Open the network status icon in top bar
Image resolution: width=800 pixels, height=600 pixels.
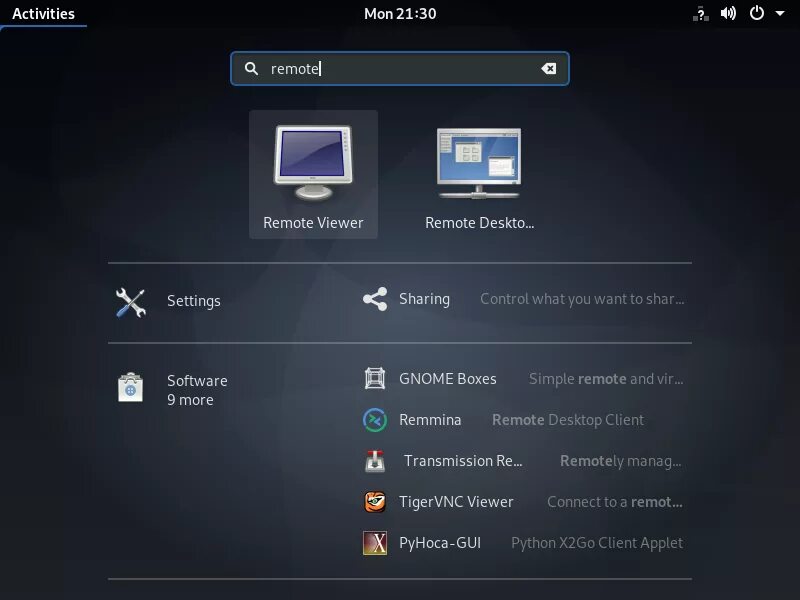coord(701,14)
